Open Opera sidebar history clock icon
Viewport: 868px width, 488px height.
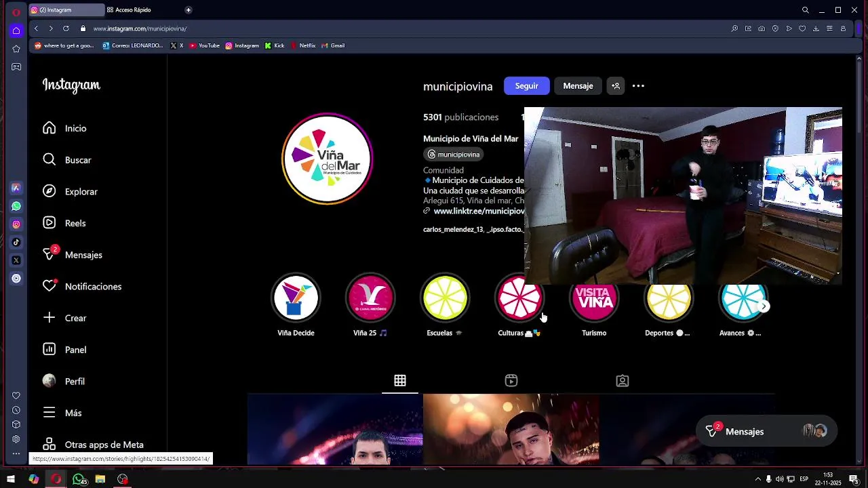coord(16,410)
